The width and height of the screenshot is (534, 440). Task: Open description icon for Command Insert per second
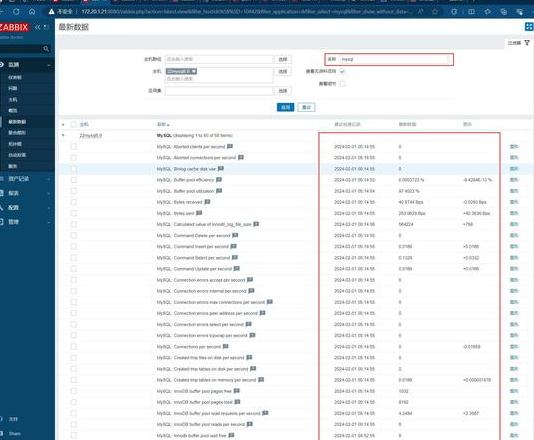click(233, 246)
